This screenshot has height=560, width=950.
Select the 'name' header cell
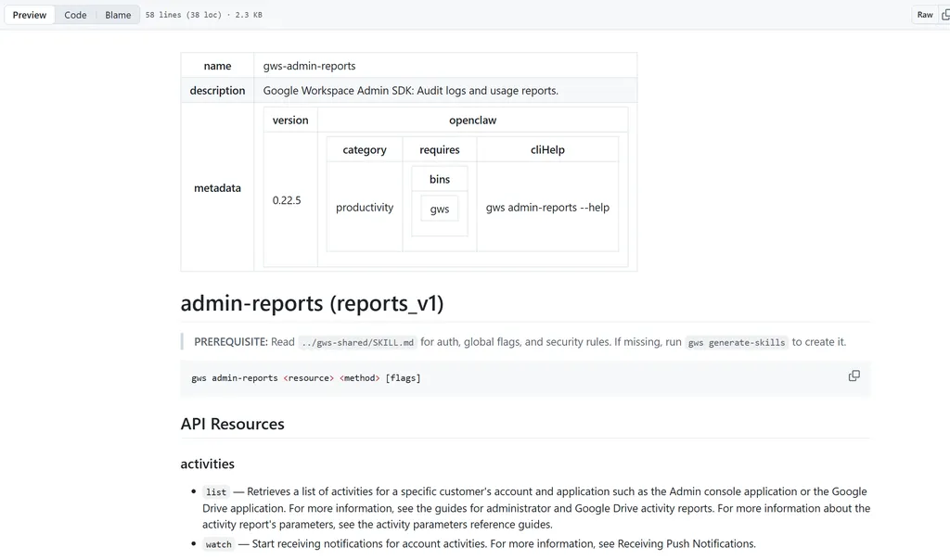(x=217, y=66)
